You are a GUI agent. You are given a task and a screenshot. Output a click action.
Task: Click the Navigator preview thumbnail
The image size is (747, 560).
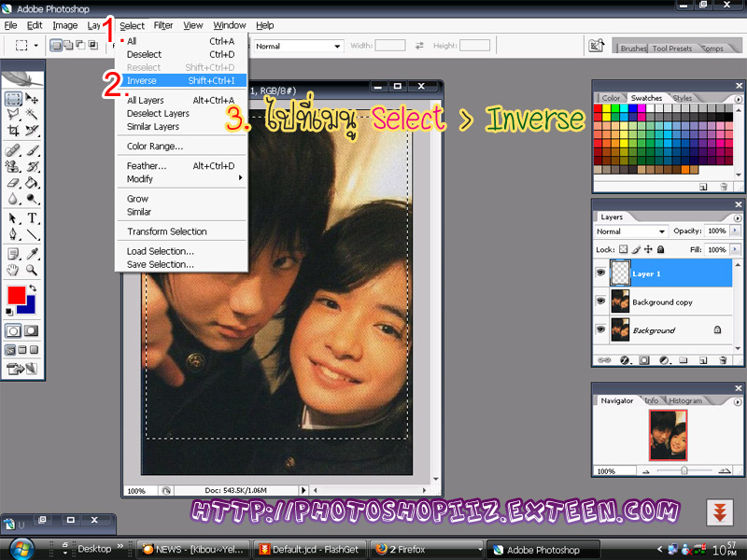668,436
